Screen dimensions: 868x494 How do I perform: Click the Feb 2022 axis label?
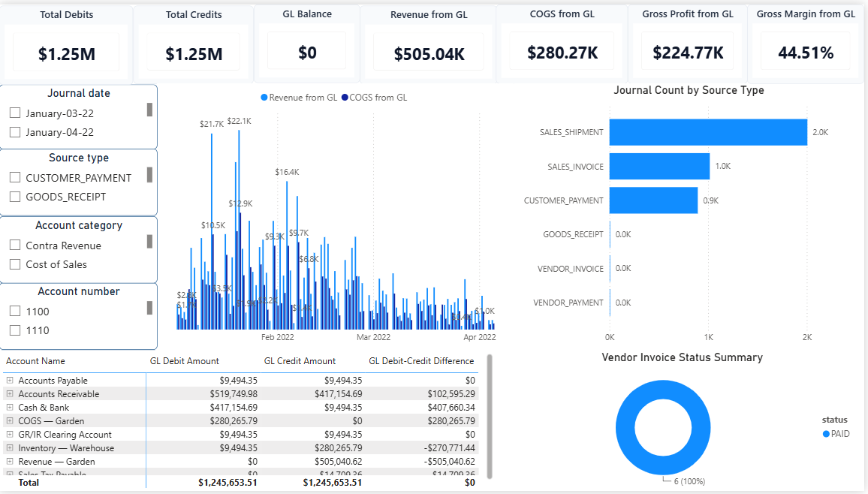tap(277, 337)
